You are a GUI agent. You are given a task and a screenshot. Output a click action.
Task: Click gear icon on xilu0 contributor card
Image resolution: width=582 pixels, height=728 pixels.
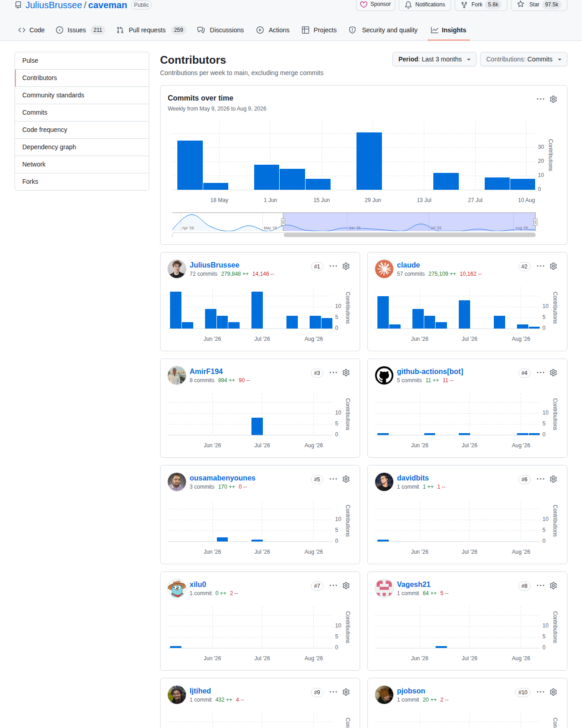coord(346,586)
